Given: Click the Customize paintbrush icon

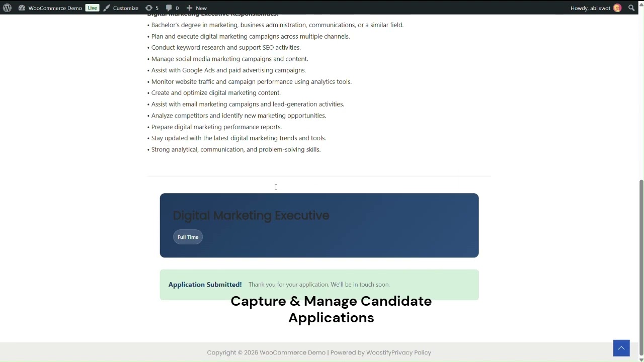Looking at the screenshot, I should point(107,8).
